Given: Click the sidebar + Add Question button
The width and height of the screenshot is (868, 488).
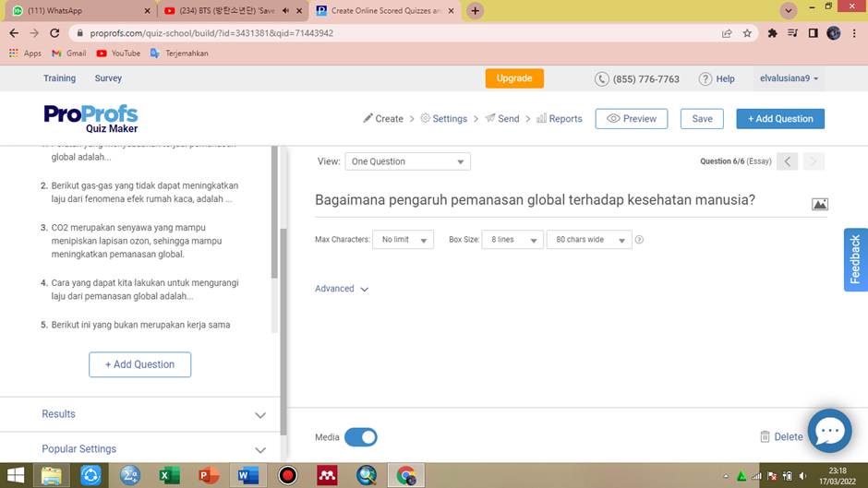Looking at the screenshot, I should 140,364.
